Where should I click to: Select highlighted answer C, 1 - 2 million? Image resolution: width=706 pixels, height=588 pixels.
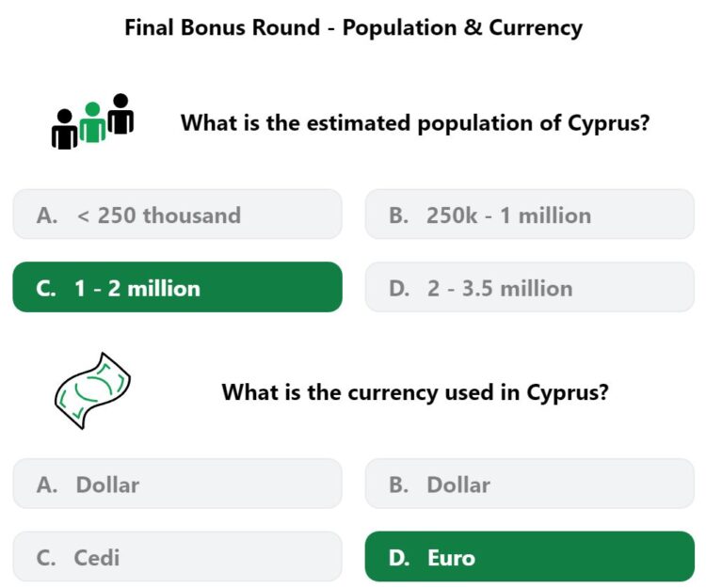pyautogui.click(x=177, y=288)
